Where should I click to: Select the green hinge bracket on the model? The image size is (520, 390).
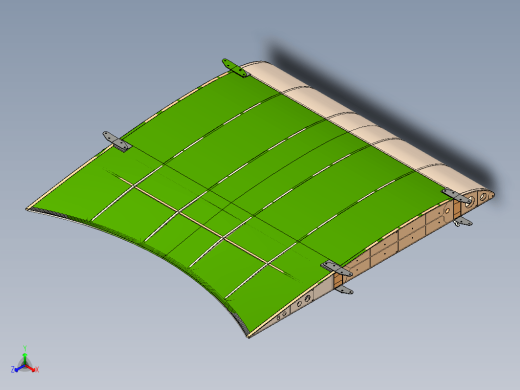point(236,68)
